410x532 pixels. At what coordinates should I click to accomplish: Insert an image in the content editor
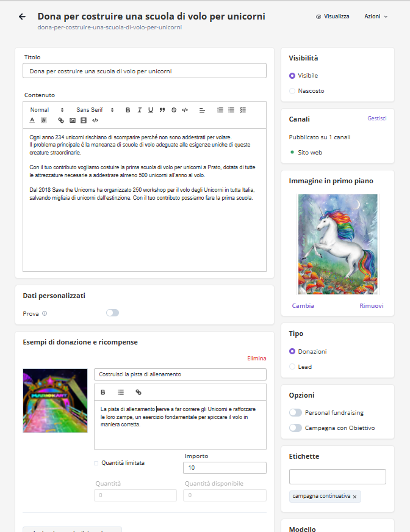coord(73,120)
